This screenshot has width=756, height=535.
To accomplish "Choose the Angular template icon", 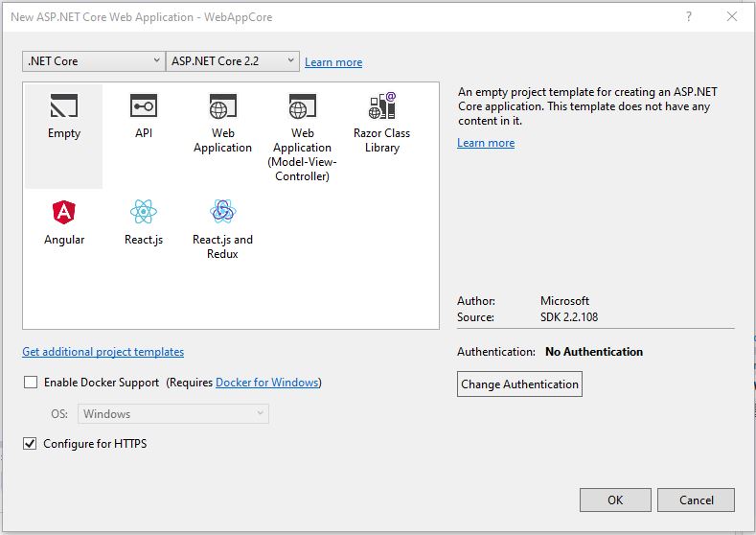I will (x=63, y=212).
